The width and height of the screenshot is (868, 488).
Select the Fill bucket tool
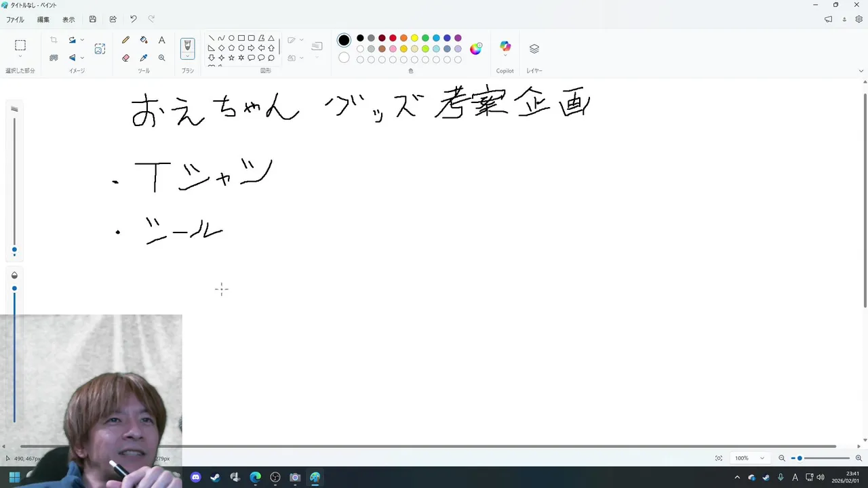[144, 40]
